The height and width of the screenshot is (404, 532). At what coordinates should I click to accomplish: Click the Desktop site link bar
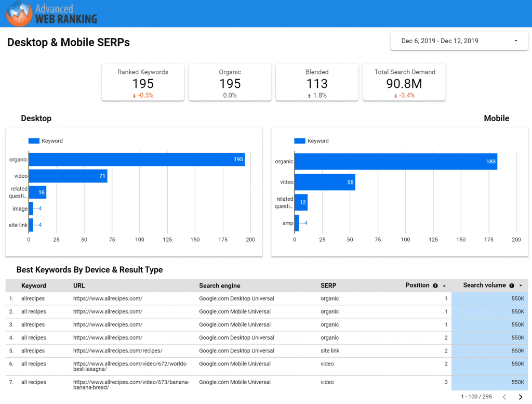pos(31,225)
